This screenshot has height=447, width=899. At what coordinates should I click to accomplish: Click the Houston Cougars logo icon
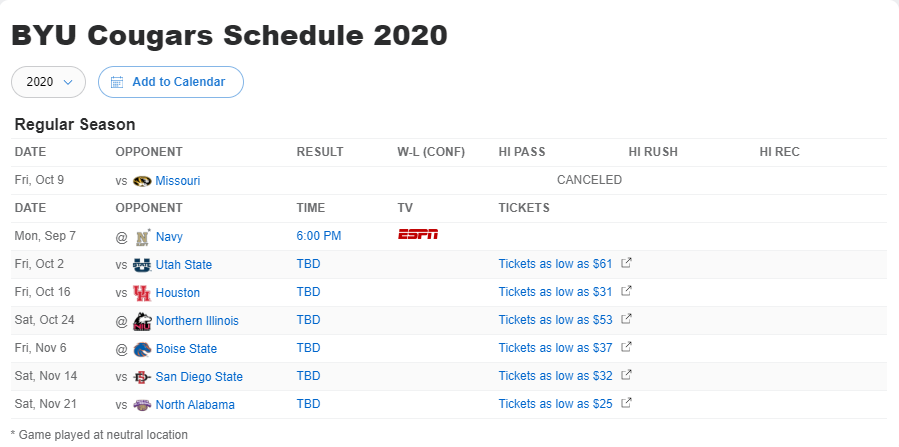click(142, 293)
